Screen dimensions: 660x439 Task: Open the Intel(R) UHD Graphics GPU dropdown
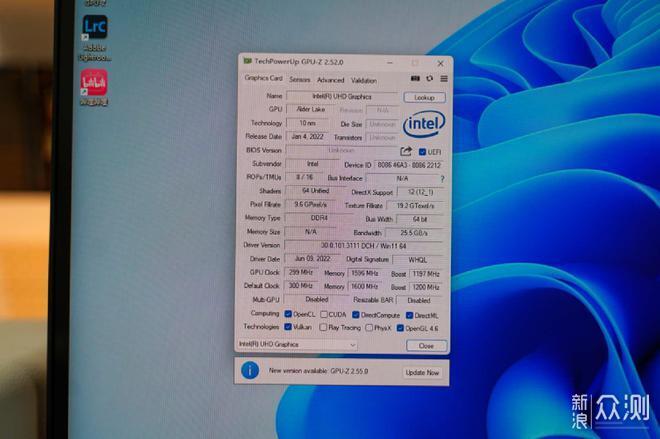pos(297,344)
